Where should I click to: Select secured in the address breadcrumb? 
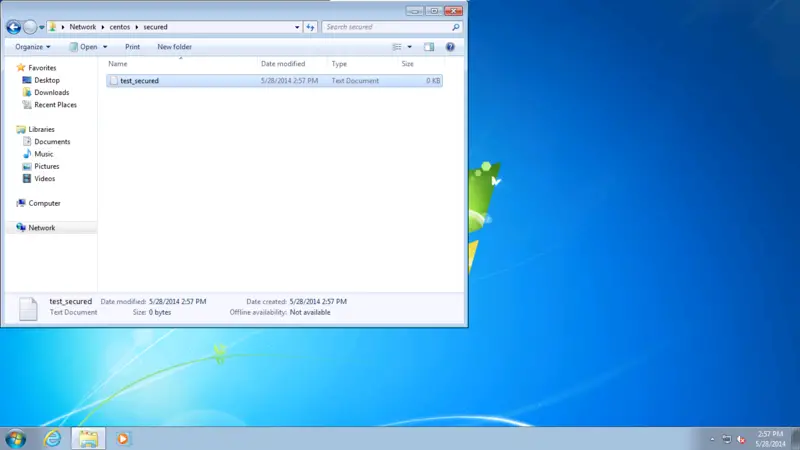(x=155, y=27)
